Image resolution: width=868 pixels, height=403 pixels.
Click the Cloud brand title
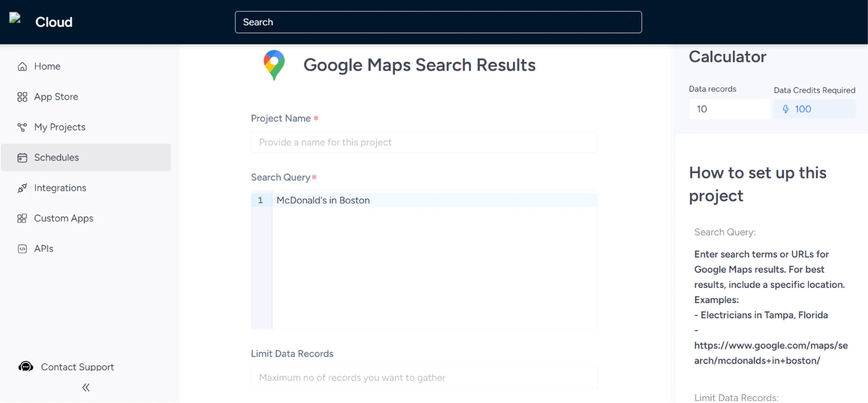[x=54, y=22]
